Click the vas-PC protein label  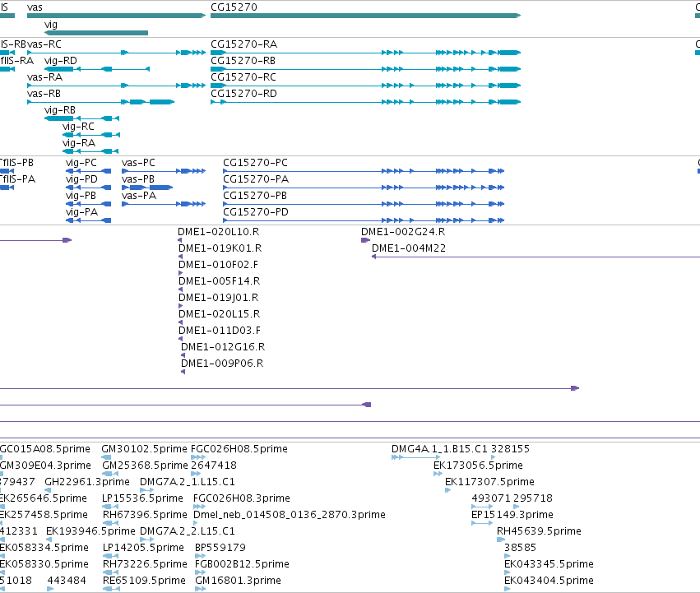138,163
